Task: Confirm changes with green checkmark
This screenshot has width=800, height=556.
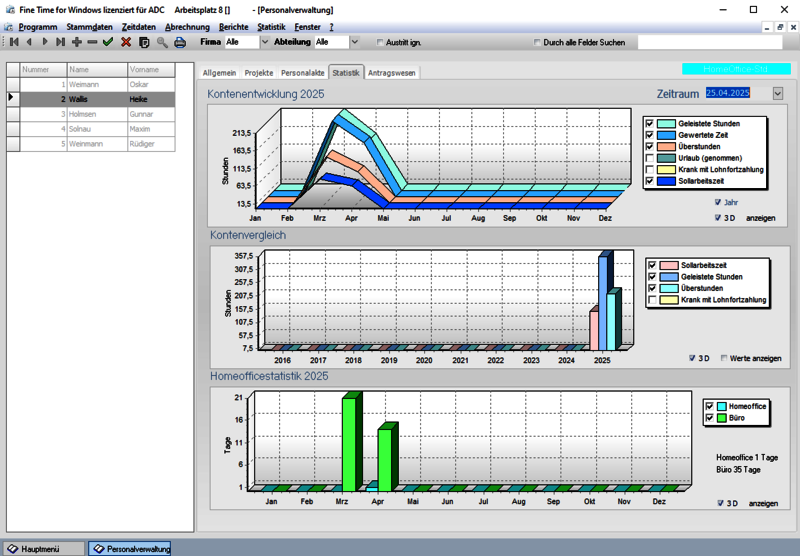Action: coord(108,42)
